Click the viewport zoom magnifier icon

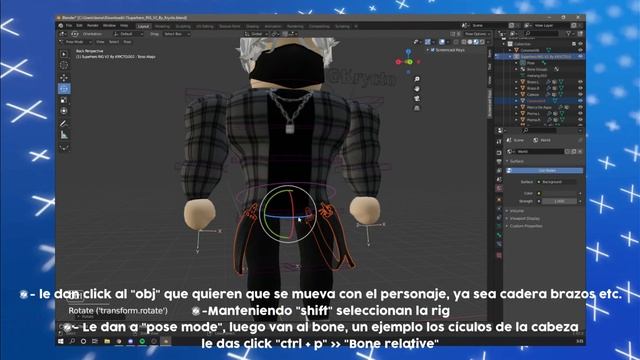point(417,79)
